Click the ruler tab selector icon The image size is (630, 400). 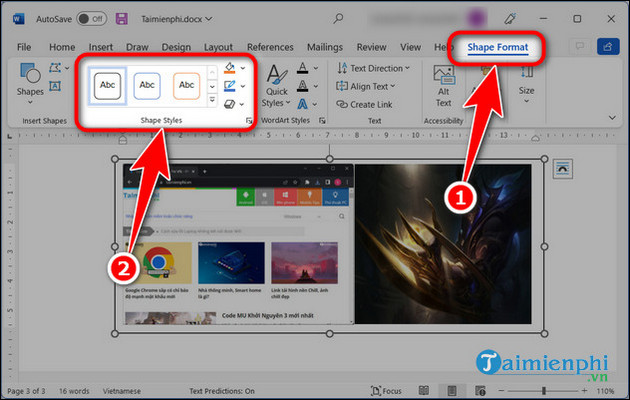coord(10,137)
